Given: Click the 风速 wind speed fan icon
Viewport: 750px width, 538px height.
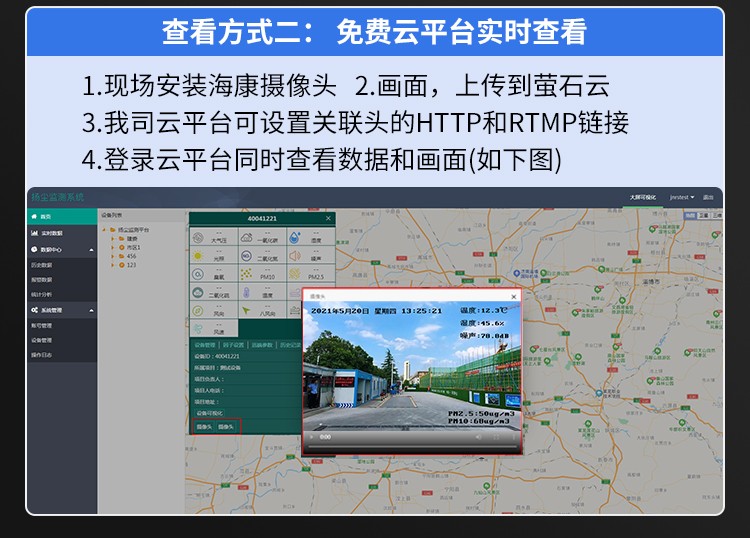Looking at the screenshot, I should [x=198, y=328].
